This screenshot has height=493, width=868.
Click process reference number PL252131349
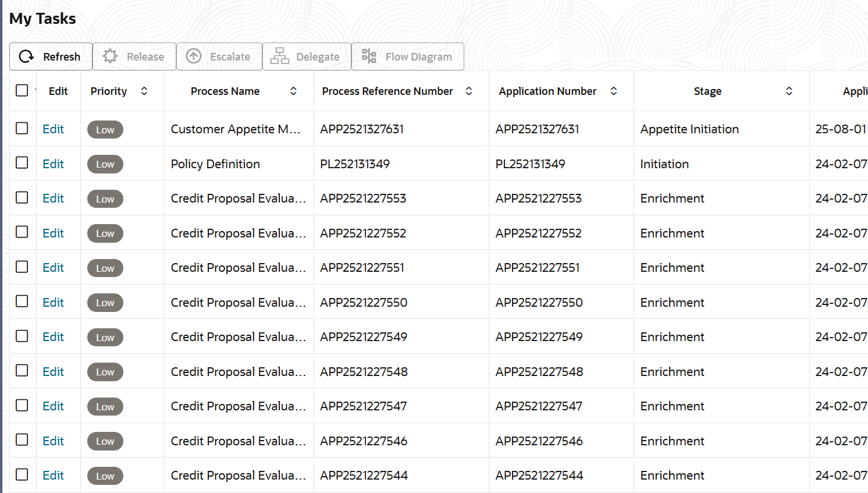point(355,164)
